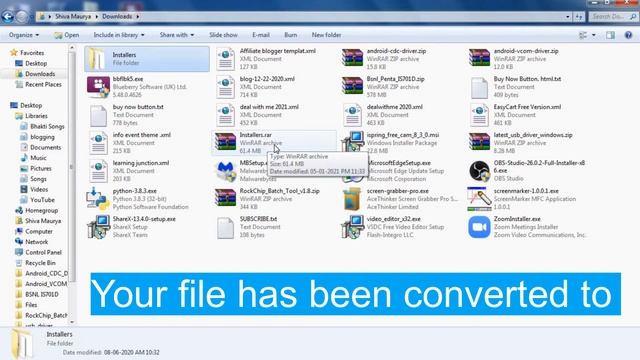Open Computer in the navigation pane
The image size is (640, 360).
point(39,231)
